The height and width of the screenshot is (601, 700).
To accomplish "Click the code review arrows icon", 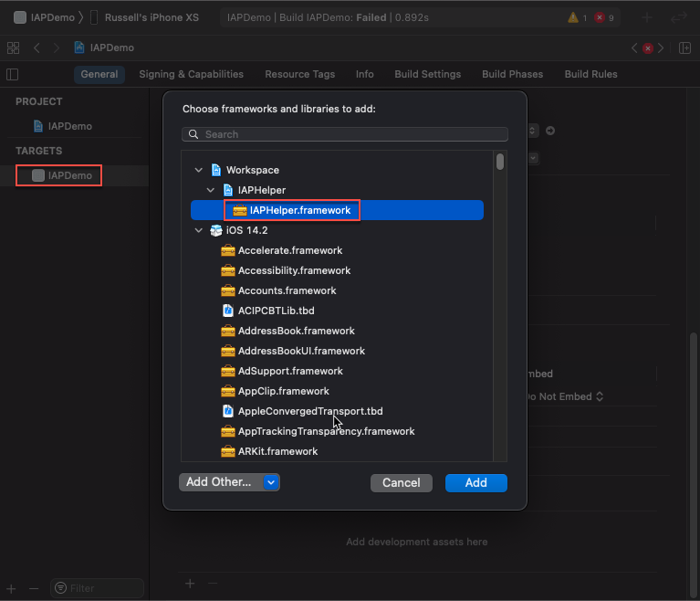I will [679, 17].
